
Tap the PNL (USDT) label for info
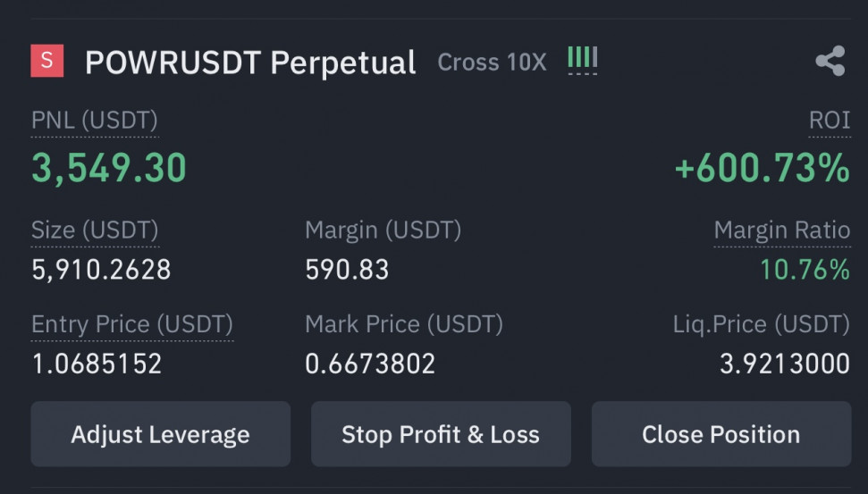[95, 121]
